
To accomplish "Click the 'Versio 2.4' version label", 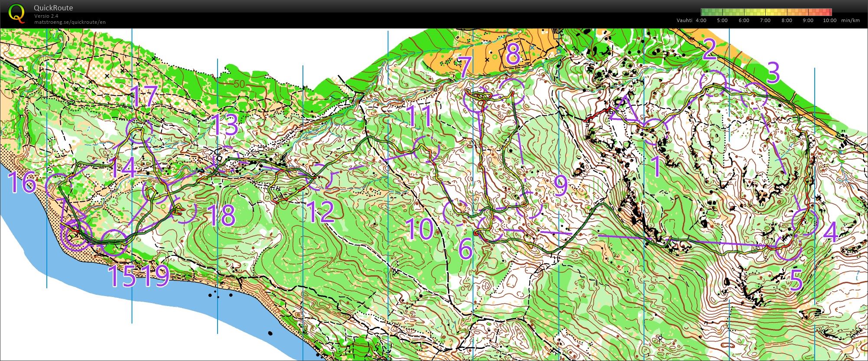I will [x=46, y=16].
